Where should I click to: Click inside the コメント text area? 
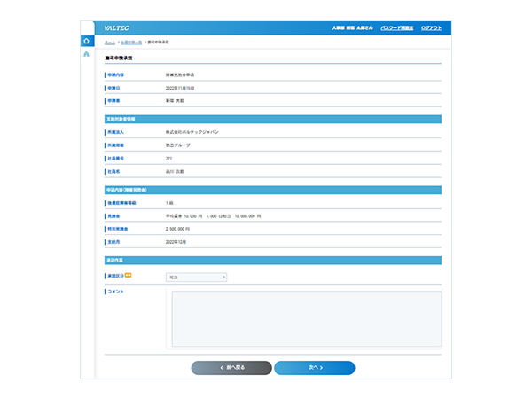[305, 318]
